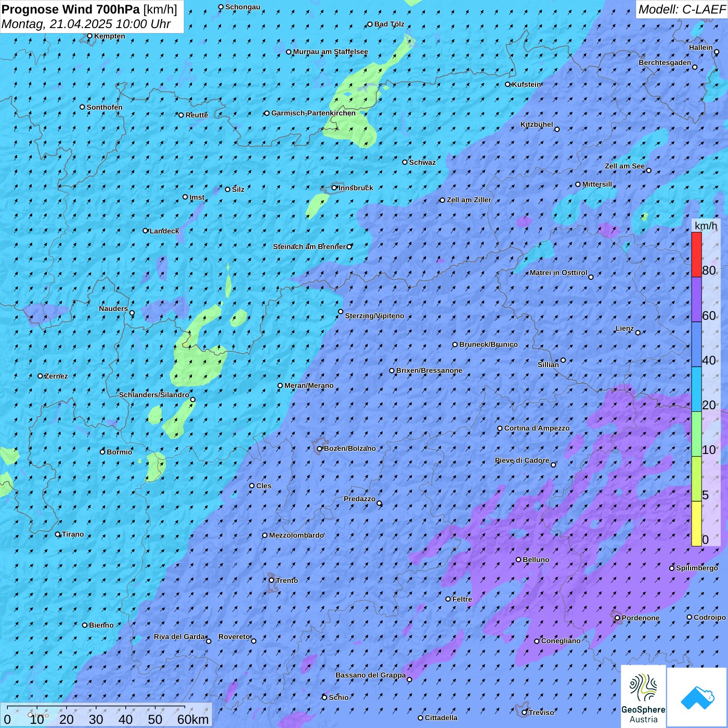
Task: Click the Spilimbergo label
Action: (697, 568)
